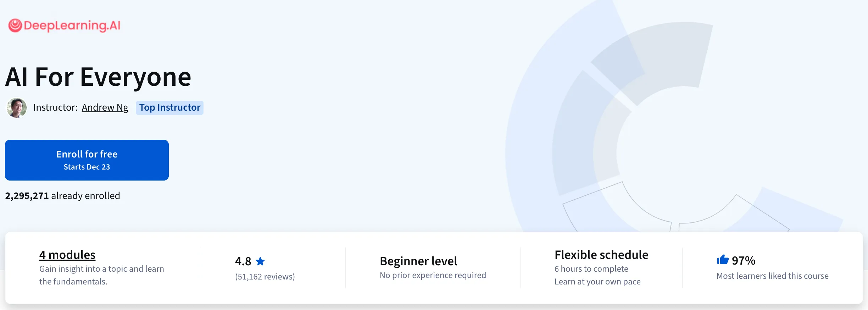Screen dimensions: 868x310
Task: Click the Most learners liked this course text
Action: [773, 276]
